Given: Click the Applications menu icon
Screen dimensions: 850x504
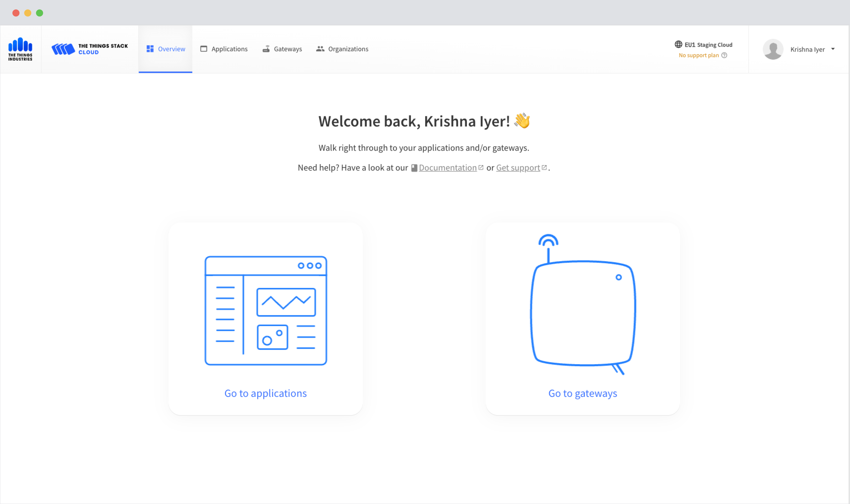Looking at the screenshot, I should point(203,49).
